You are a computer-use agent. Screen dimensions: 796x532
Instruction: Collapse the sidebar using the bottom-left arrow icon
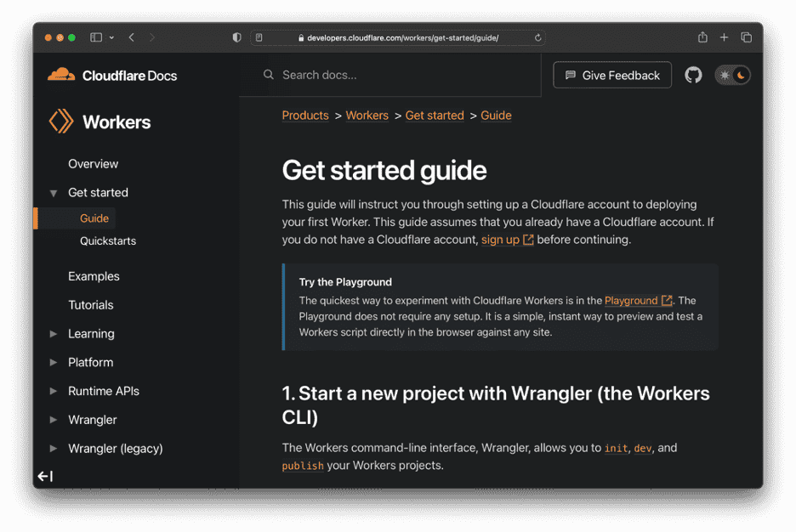[x=44, y=476]
